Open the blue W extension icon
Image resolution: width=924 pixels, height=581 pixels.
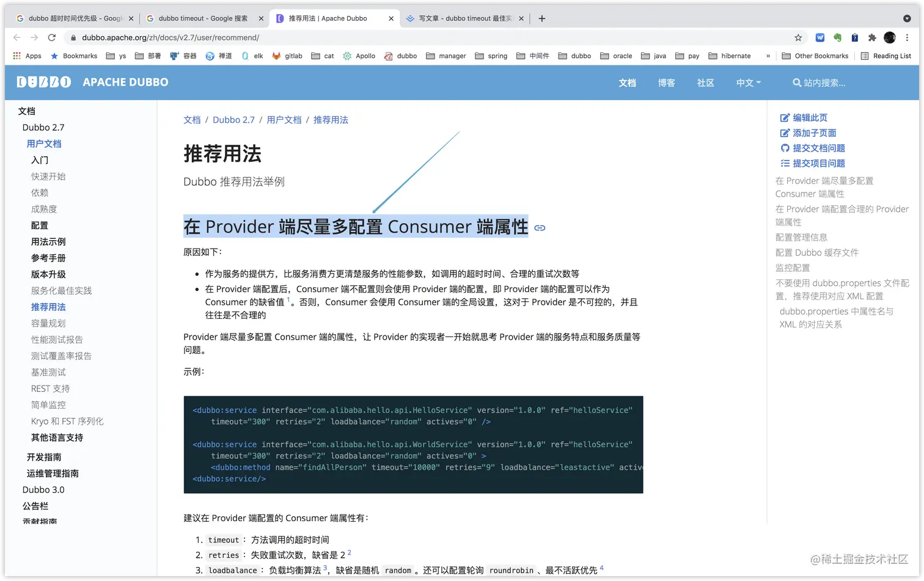tap(820, 37)
